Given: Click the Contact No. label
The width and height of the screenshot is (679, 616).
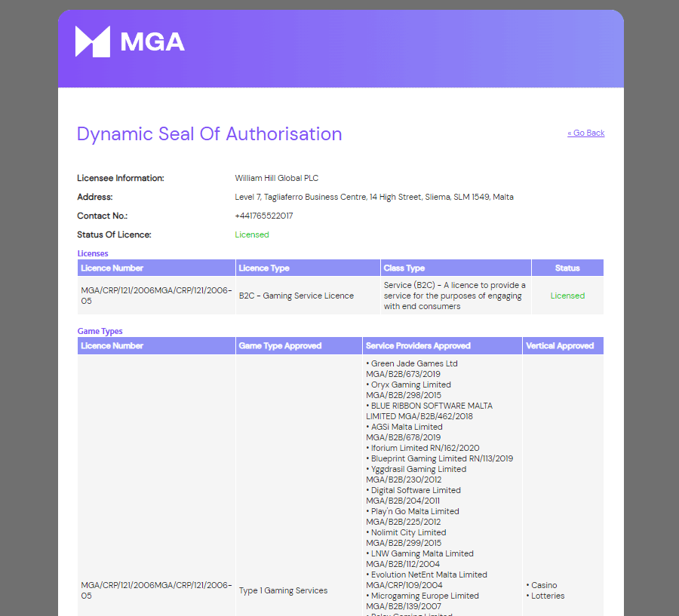Looking at the screenshot, I should (102, 216).
